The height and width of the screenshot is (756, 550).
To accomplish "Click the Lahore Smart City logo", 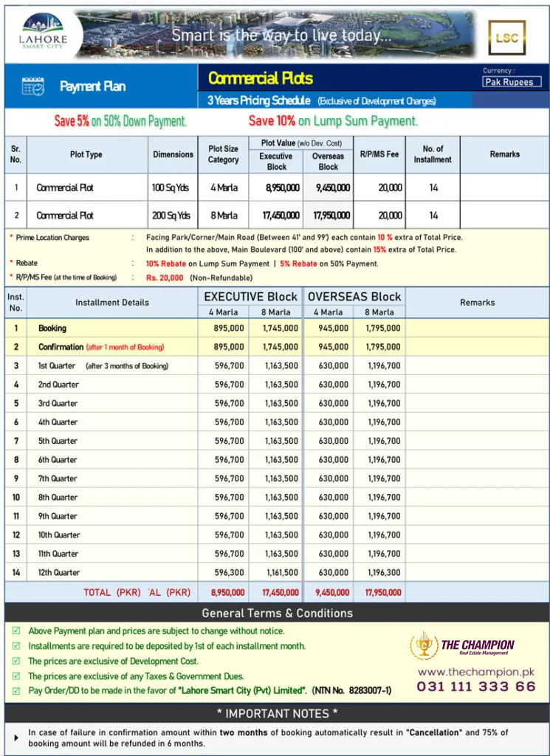I will 42,31.
